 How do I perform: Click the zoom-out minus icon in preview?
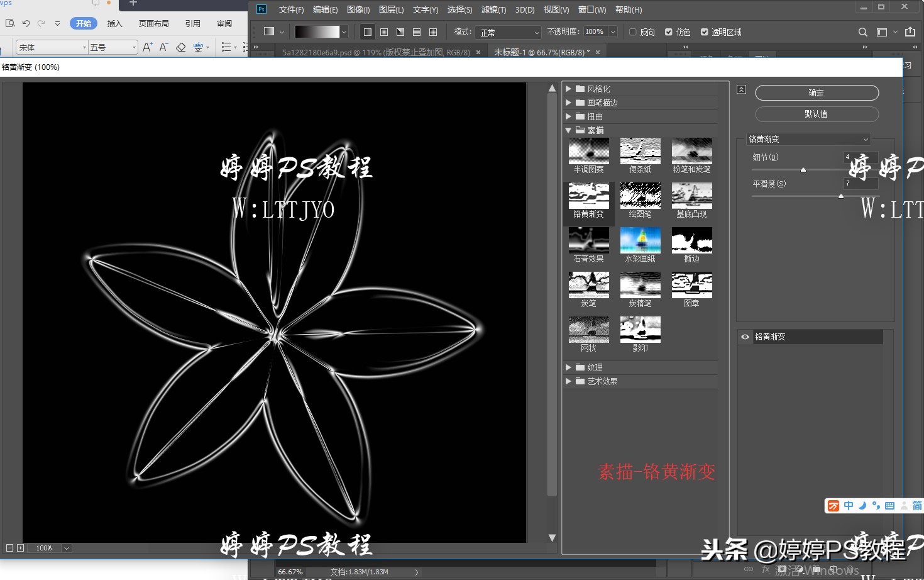pyautogui.click(x=10, y=548)
